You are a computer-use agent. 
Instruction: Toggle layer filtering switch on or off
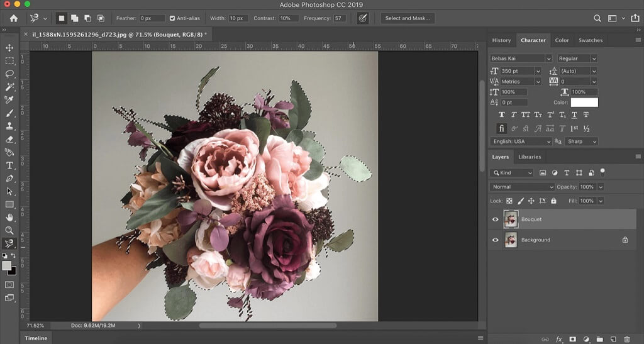pos(602,172)
